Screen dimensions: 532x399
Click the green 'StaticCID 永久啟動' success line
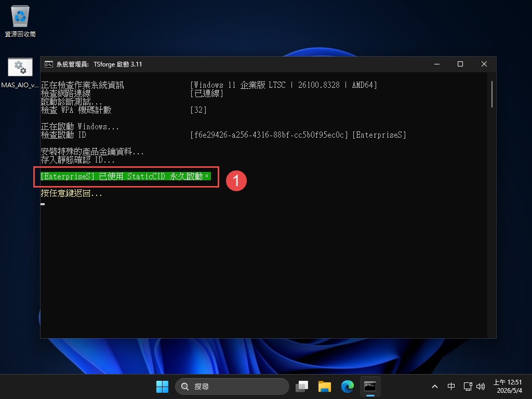point(126,177)
